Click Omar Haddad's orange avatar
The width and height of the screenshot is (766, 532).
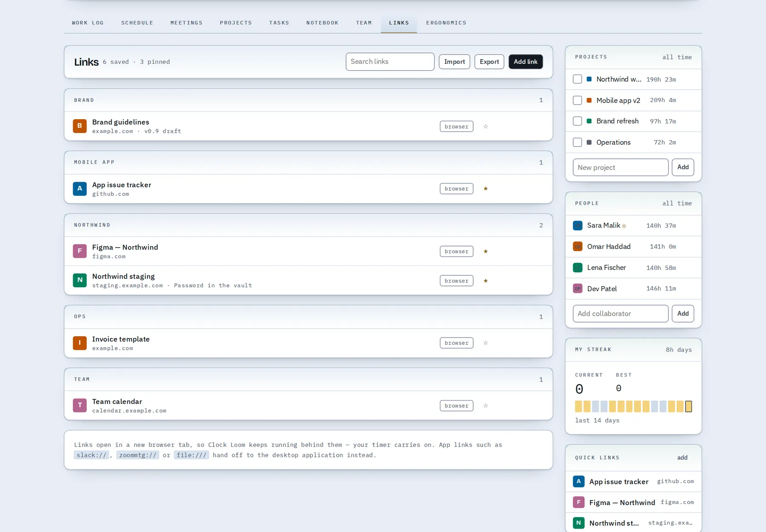coord(577,246)
